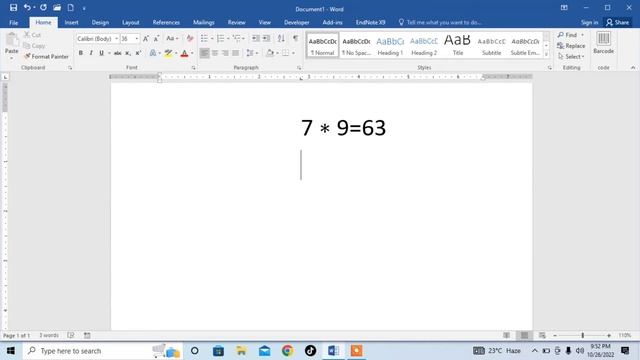Viewport: 640px width, 360px height.
Task: Open shading color dropdown
Action: coord(277,53)
